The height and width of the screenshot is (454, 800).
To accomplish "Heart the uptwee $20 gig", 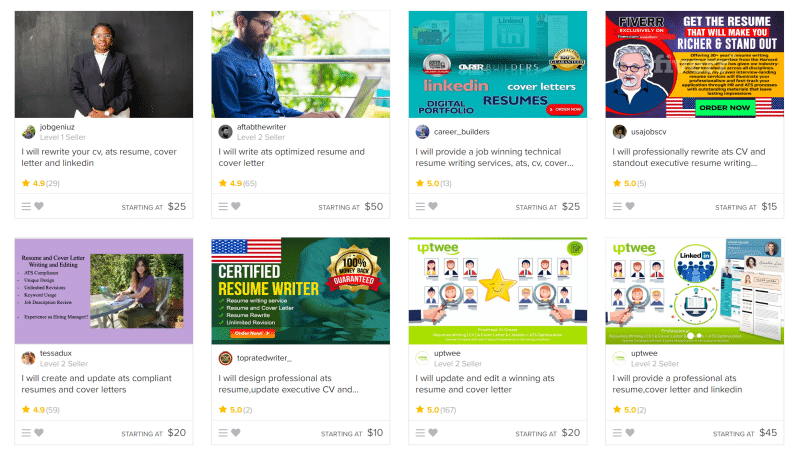I will click(x=433, y=433).
